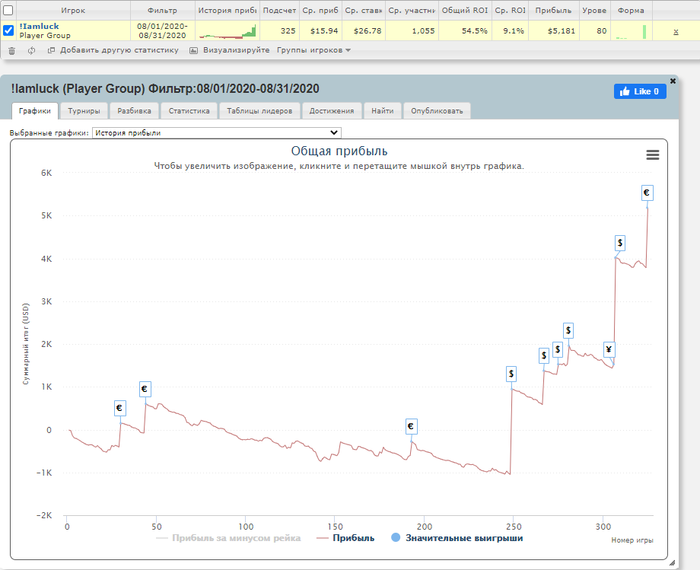Open the Выбранные графики dropdown

(217, 133)
